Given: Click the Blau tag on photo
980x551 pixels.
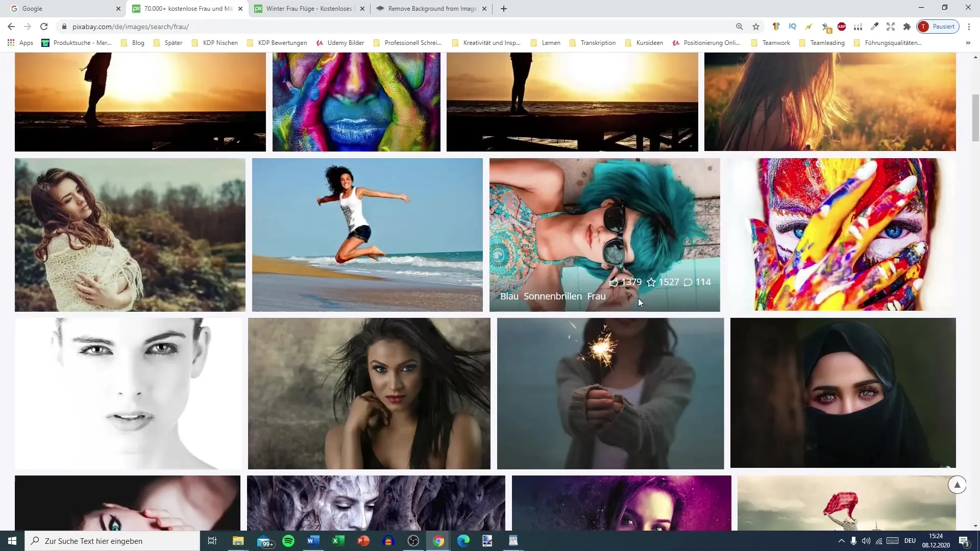Looking at the screenshot, I should tap(509, 296).
